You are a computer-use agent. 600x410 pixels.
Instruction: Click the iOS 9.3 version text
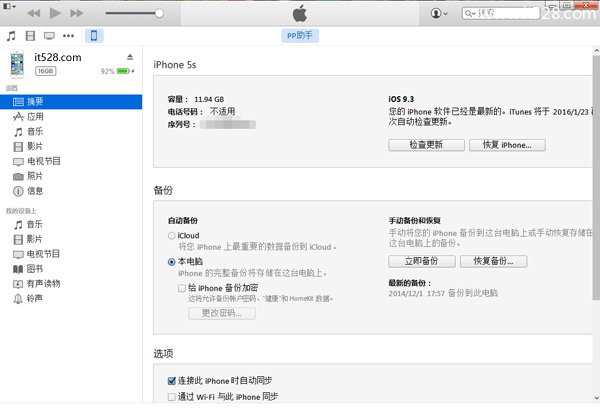coord(401,99)
